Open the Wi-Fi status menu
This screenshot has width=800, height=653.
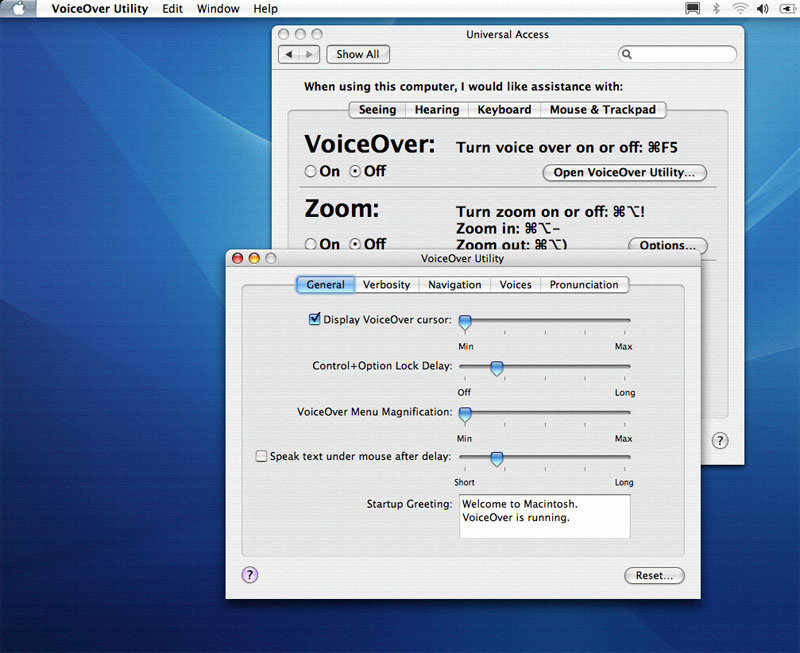click(x=740, y=9)
